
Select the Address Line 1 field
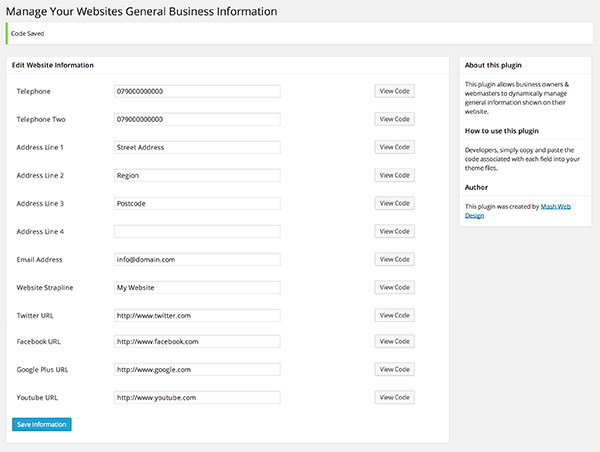[197, 147]
